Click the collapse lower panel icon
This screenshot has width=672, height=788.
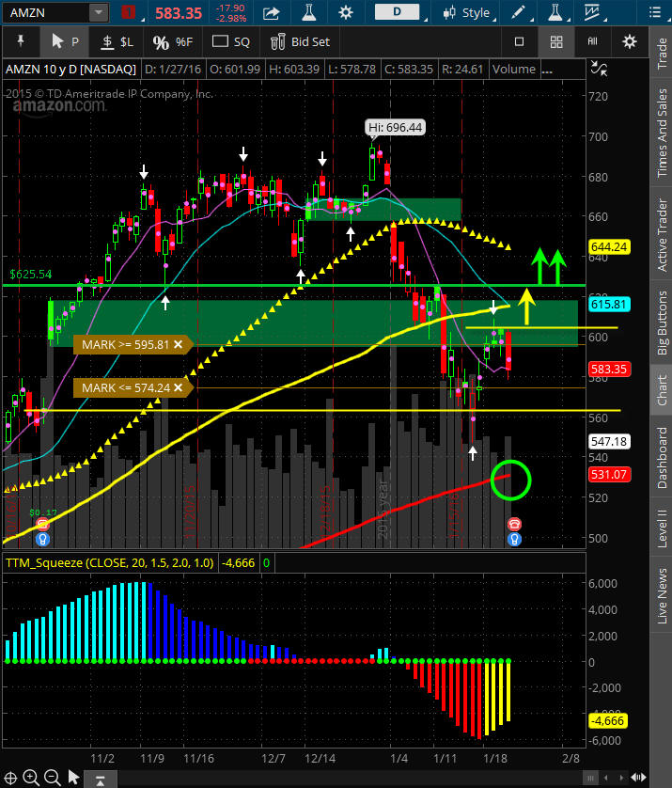click(100, 780)
